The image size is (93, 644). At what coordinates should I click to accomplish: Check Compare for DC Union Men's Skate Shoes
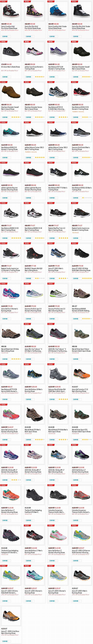point(5,77)
